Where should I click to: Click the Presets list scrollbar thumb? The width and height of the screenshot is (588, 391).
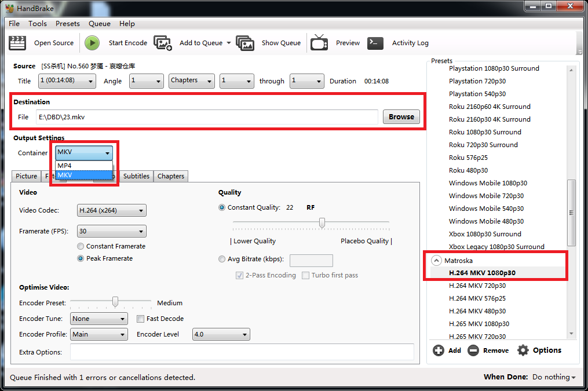click(x=571, y=213)
